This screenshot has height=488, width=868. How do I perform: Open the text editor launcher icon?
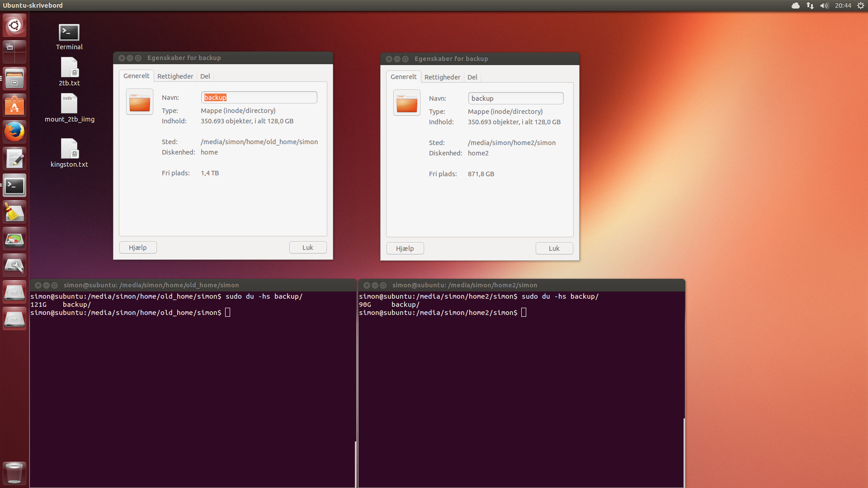(x=14, y=159)
